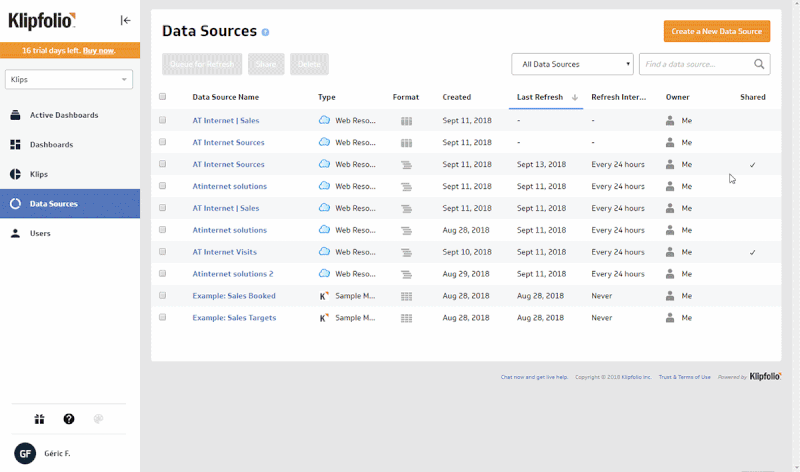Image resolution: width=800 pixels, height=472 pixels.
Task: Click the GF user avatar
Action: pyautogui.click(x=25, y=453)
